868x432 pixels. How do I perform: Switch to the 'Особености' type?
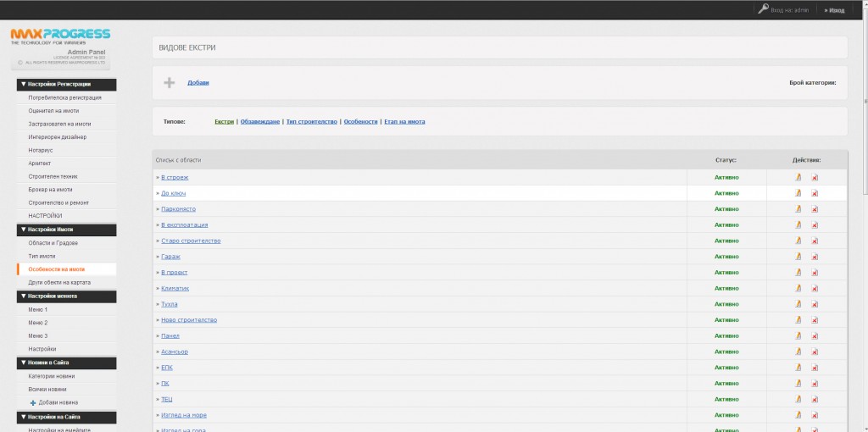(x=361, y=122)
